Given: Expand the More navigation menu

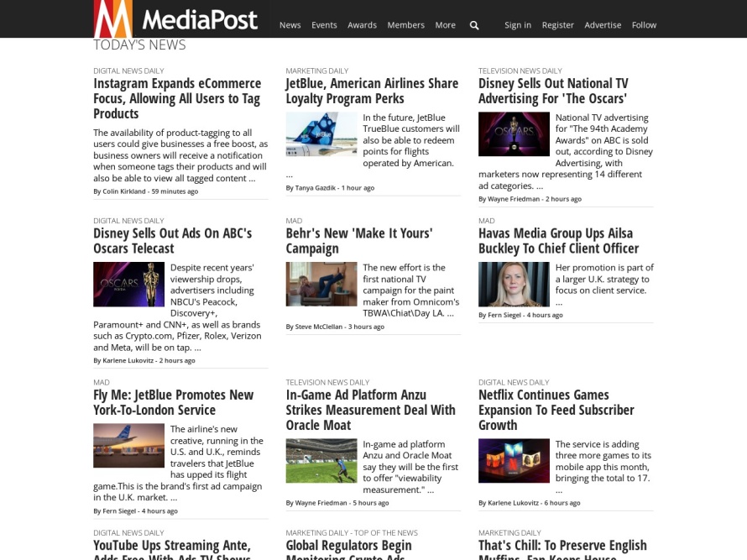Looking at the screenshot, I should [445, 25].
